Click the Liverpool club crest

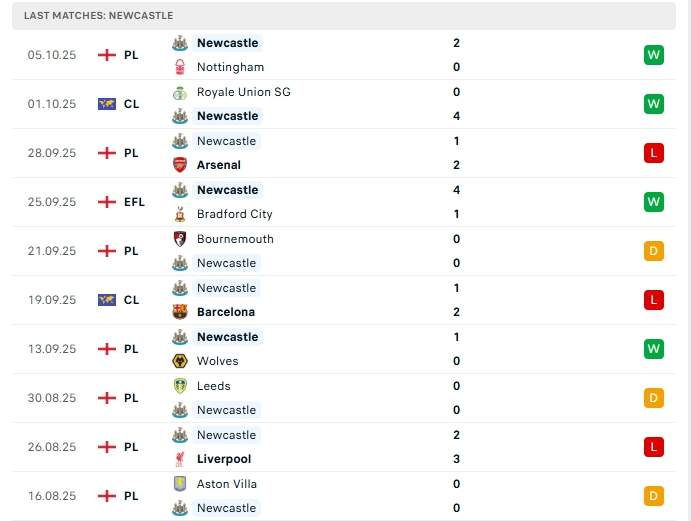(180, 459)
